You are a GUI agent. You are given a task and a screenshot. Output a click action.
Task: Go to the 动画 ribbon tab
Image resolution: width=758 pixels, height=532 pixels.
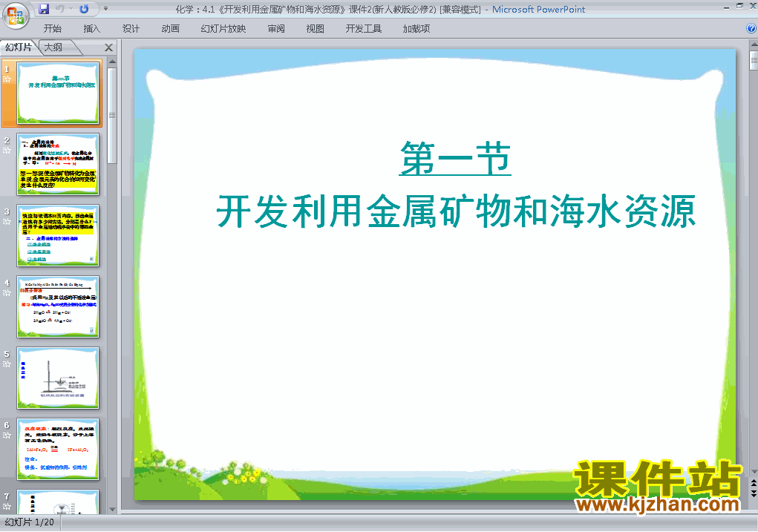170,28
